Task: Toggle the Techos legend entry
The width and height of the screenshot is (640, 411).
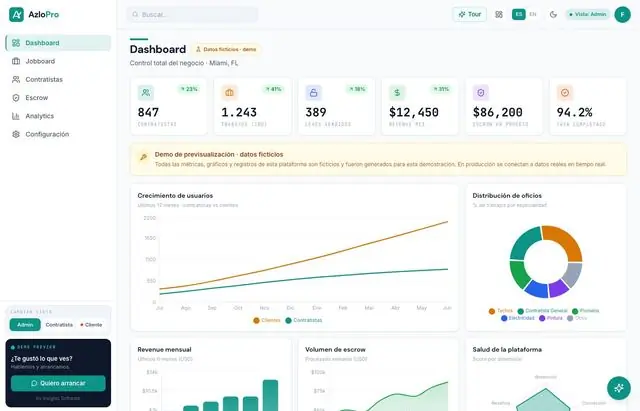Action: pos(500,311)
